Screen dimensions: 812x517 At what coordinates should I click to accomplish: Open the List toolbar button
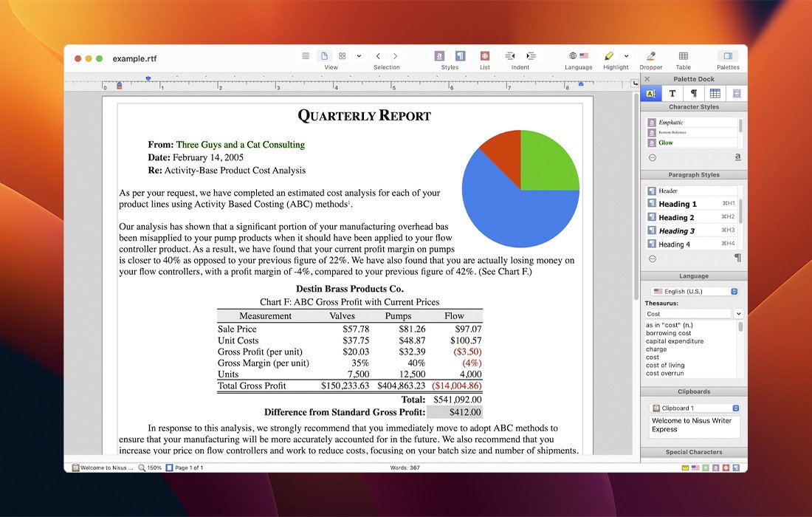click(x=485, y=56)
